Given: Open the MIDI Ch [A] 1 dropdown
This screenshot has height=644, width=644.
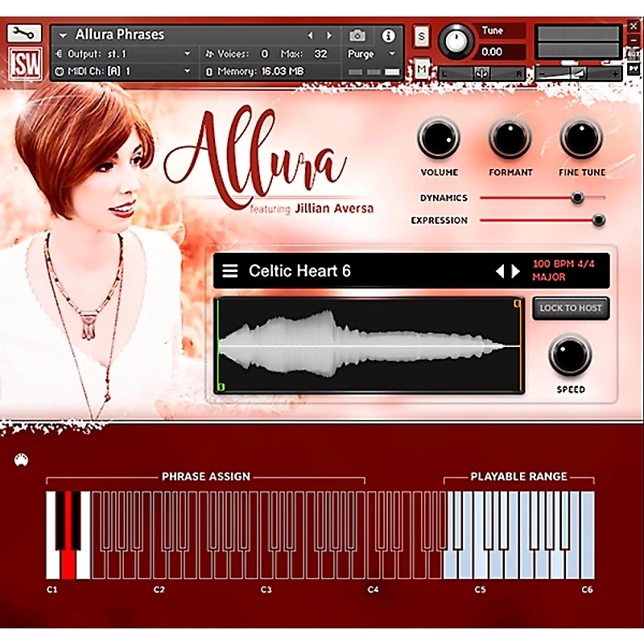Looking at the screenshot, I should 188,71.
